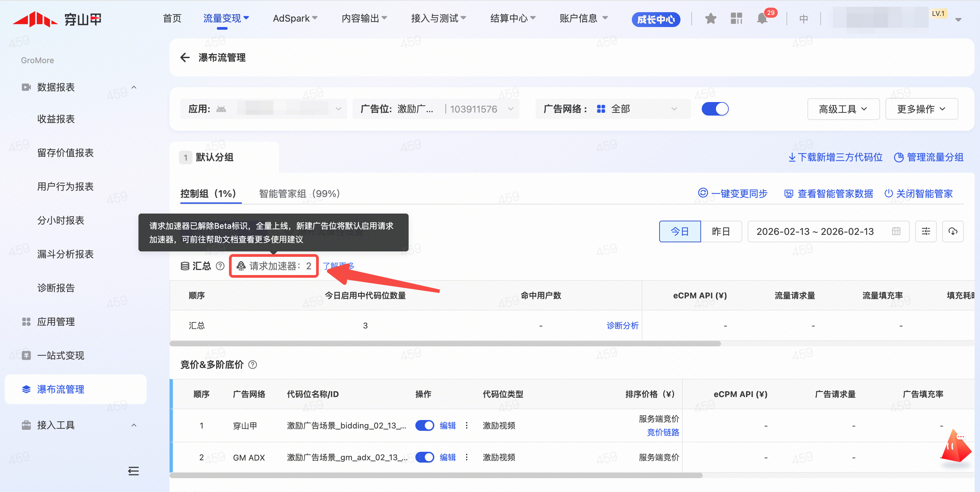Disable the 穿山甲 bidding code switch

click(x=424, y=425)
